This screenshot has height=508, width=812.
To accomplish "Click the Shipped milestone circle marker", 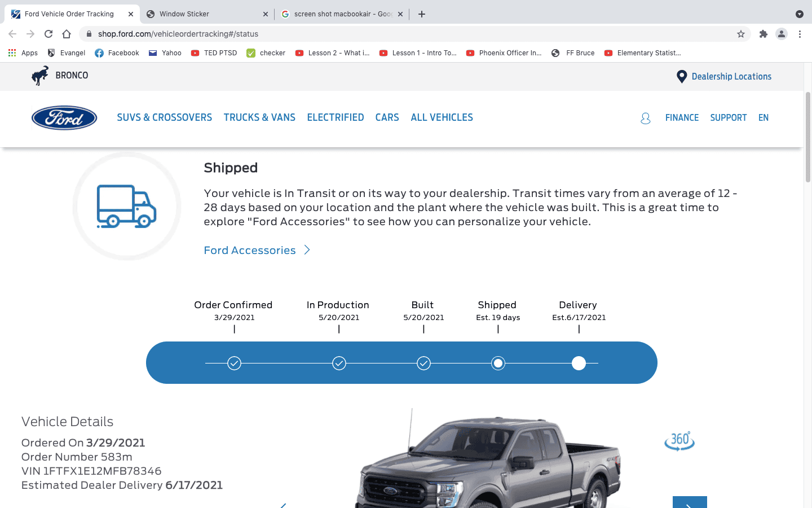I will click(498, 363).
